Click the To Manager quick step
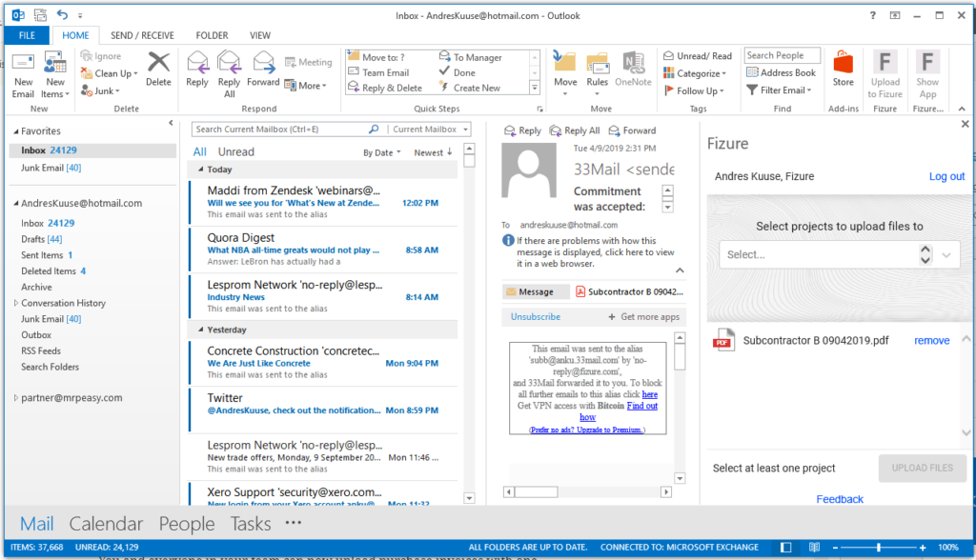Viewport: 976px width, 560px height. [x=471, y=57]
